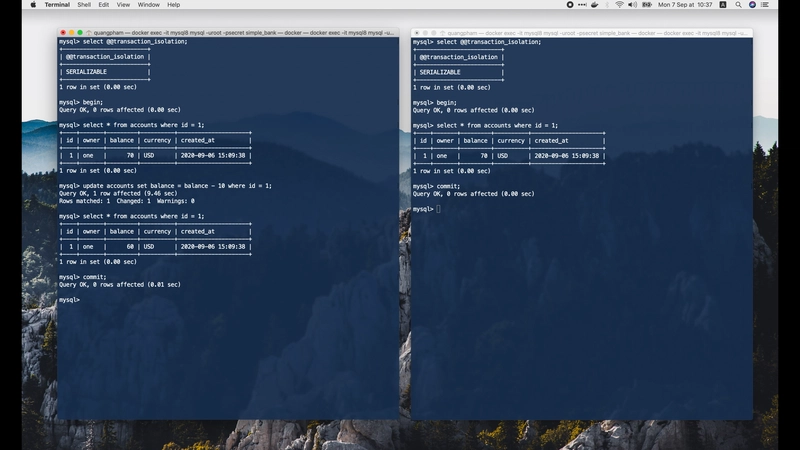Open Siri from the menu bar

pyautogui.click(x=752, y=5)
